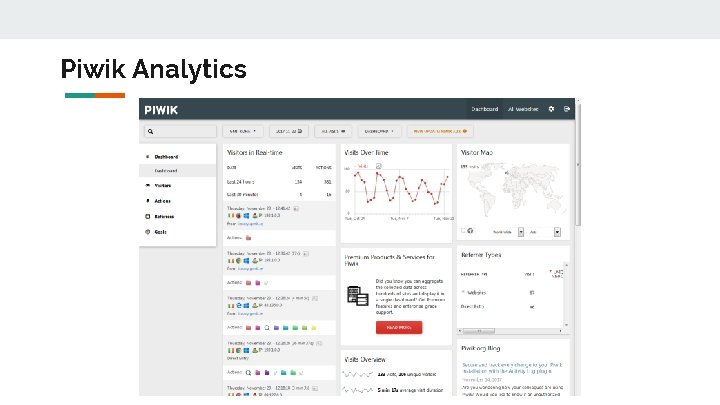Click the globe icon under the Visitor Map
Viewport: 720px width, 405px height.
(470, 231)
